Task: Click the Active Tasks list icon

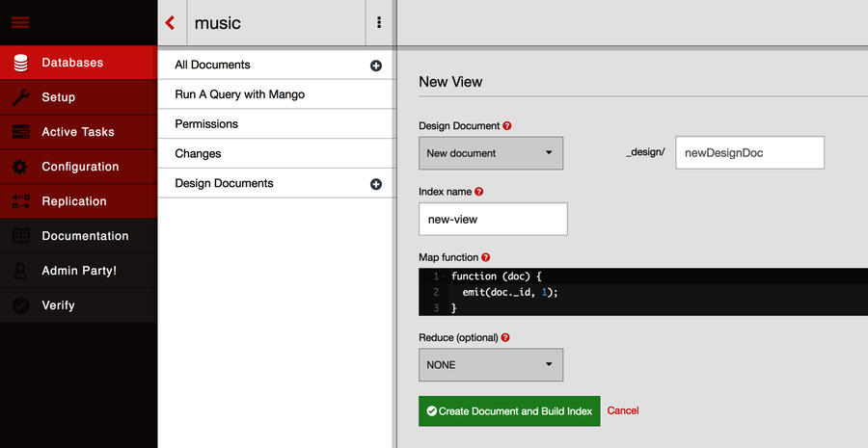Action: click(x=21, y=132)
